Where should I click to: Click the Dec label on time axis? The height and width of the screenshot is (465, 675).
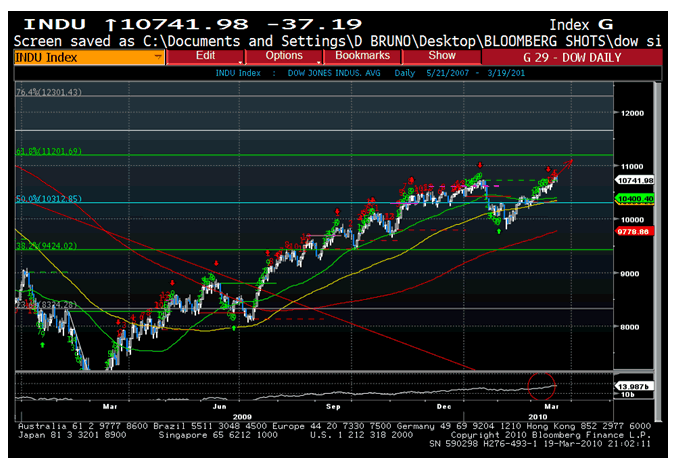tap(444, 406)
